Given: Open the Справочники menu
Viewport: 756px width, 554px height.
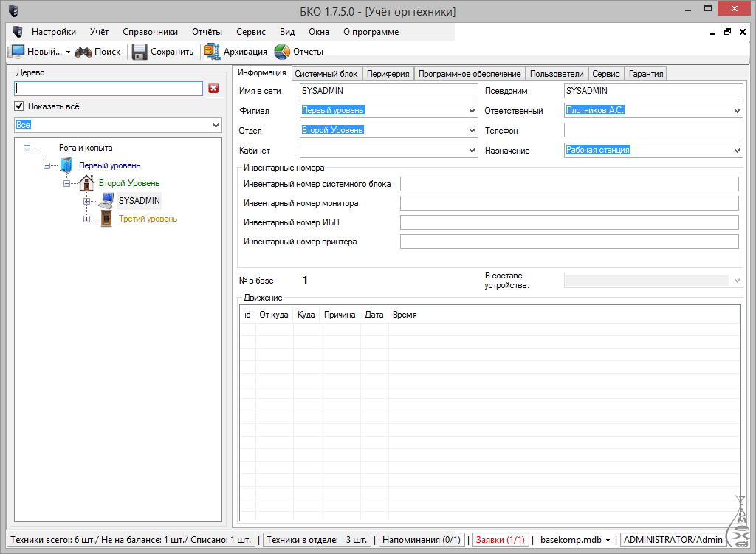Looking at the screenshot, I should point(150,32).
